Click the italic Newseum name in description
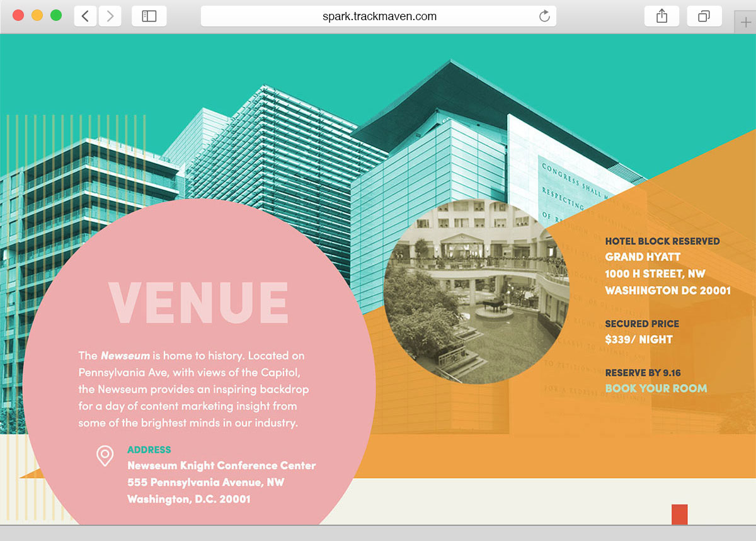Viewport: 756px width, 541px height. click(125, 356)
